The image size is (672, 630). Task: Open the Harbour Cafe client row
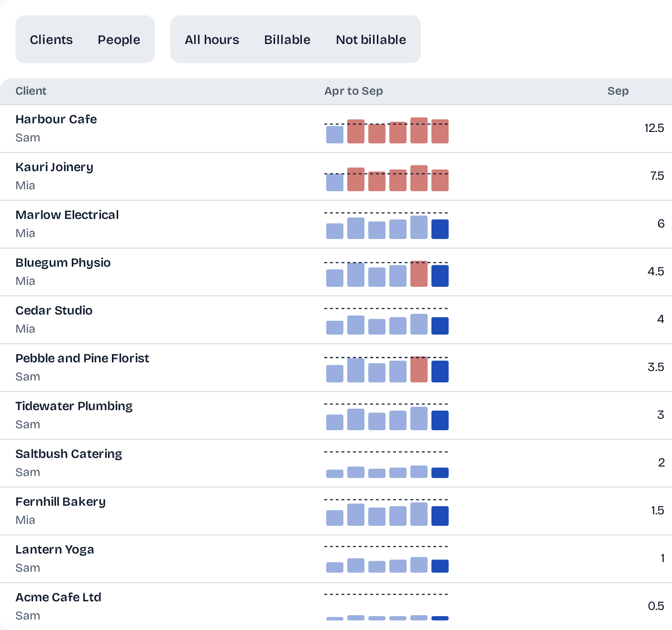pyautogui.click(x=336, y=129)
